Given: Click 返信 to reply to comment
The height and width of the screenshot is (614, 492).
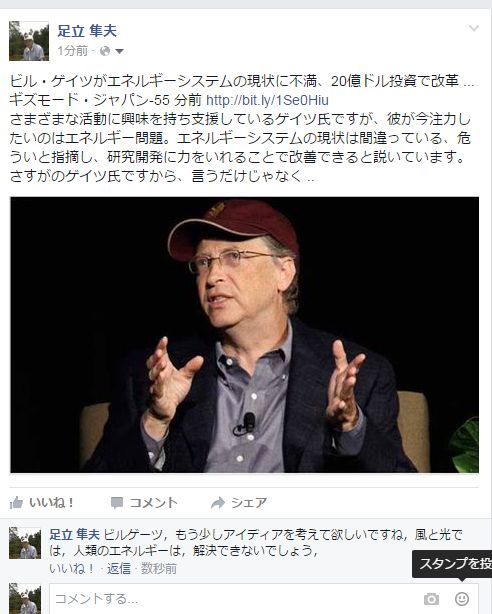Looking at the screenshot, I should (119, 568).
